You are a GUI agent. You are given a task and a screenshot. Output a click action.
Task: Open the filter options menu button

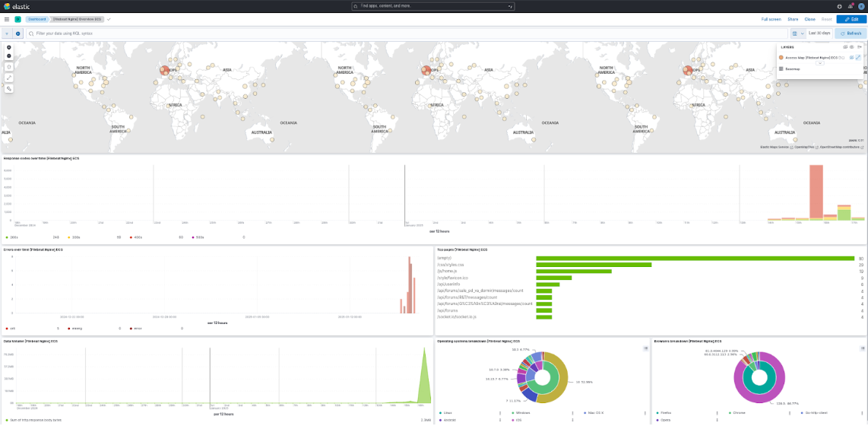pos(7,33)
